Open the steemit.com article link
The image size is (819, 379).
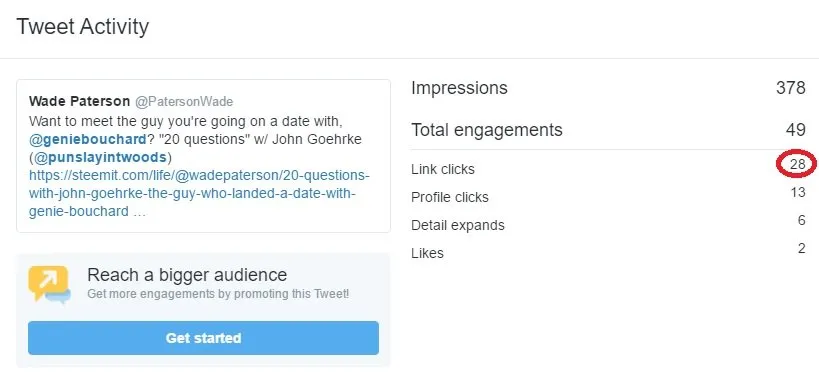199,194
